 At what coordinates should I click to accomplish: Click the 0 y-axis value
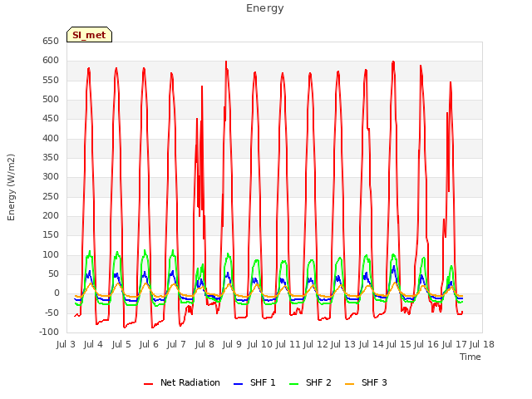[57, 293]
